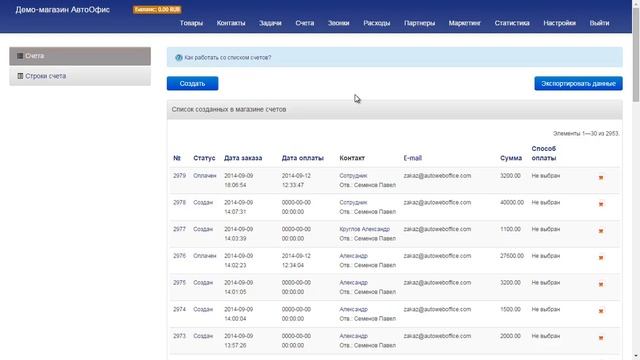640x360 pixels.
Task: Click 'Элементы 1—30 из 2953' counter text
Action: (x=586, y=133)
